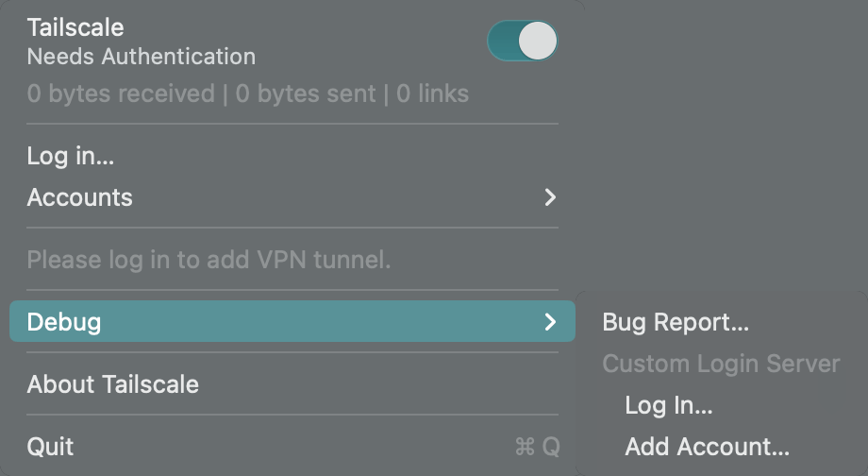868x476 pixels.
Task: Click the chevron arrow beside Debug
Action: 550,322
